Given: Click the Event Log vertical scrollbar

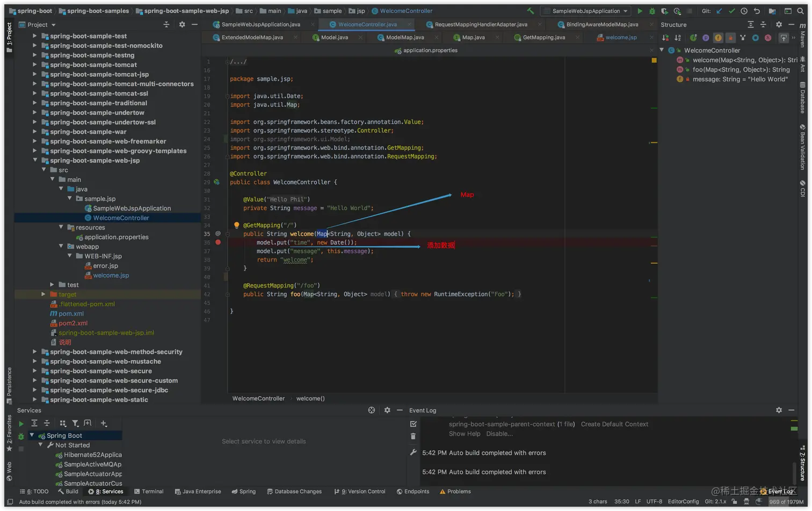Looking at the screenshot, I should tap(794, 473).
